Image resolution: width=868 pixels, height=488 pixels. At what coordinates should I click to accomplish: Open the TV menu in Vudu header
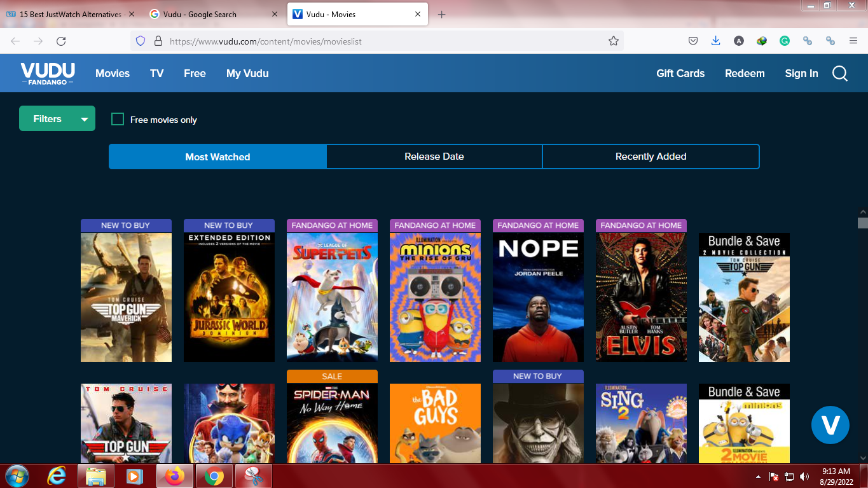[x=157, y=73]
